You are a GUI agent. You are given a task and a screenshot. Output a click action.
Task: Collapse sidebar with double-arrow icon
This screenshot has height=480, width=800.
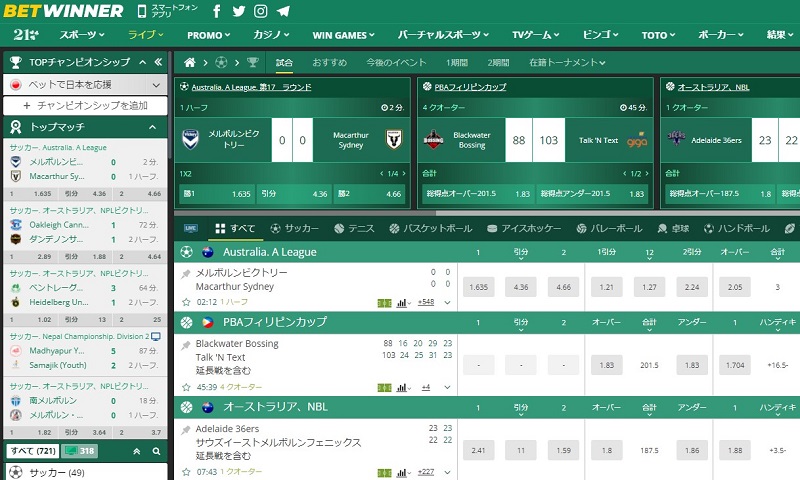[x=158, y=62]
